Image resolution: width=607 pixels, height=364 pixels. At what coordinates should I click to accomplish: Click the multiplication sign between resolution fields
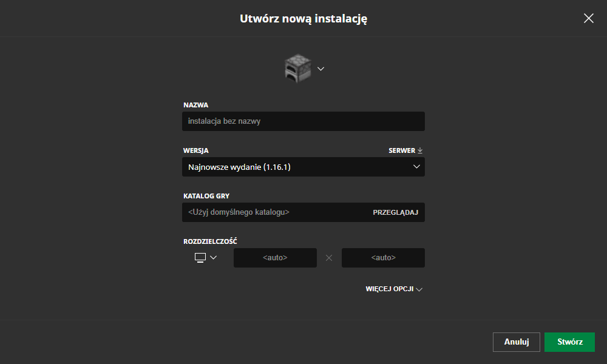pyautogui.click(x=329, y=258)
